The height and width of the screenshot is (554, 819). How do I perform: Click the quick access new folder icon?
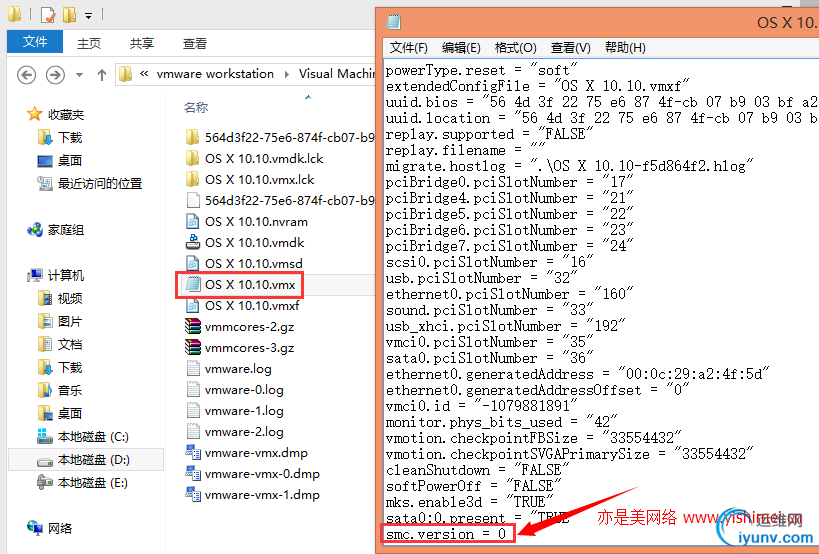tap(69, 15)
